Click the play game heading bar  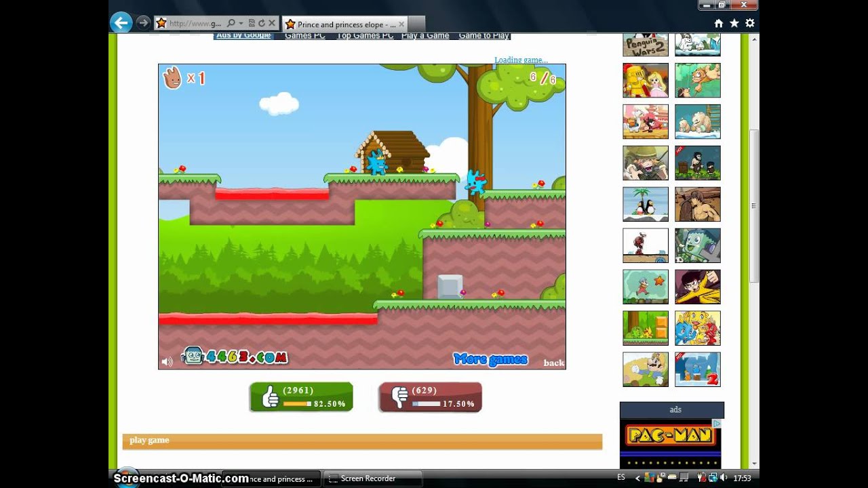coord(362,441)
